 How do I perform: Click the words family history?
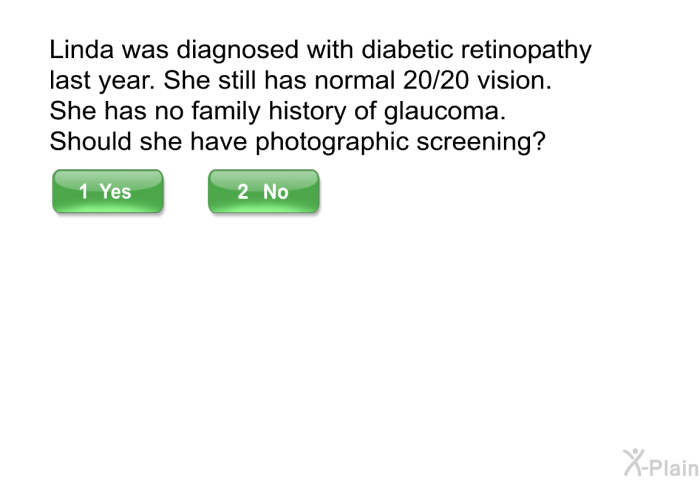pos(269,112)
